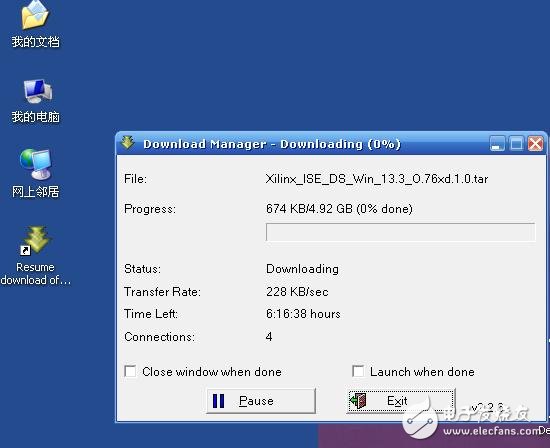Open the Download Manager title bar icon menu
Screen dimensions: 550x448
pyautogui.click(x=128, y=143)
